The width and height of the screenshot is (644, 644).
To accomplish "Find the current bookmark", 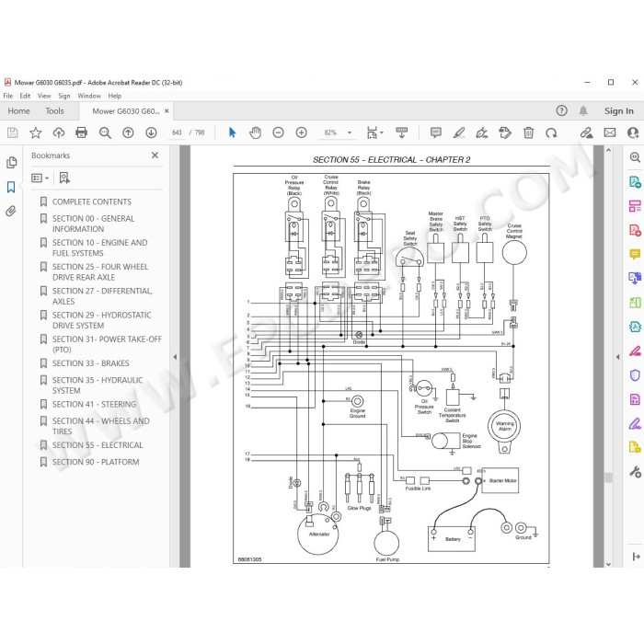I will [x=64, y=178].
